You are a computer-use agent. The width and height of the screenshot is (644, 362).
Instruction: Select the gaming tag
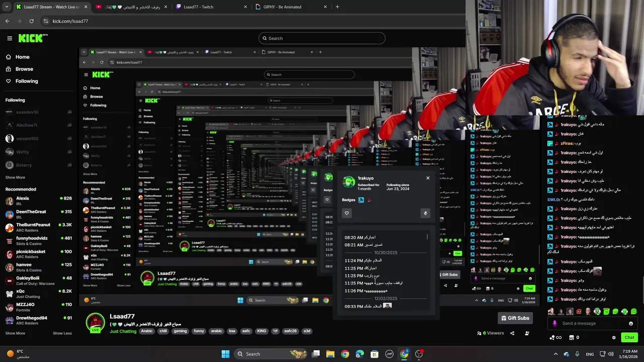click(180, 331)
